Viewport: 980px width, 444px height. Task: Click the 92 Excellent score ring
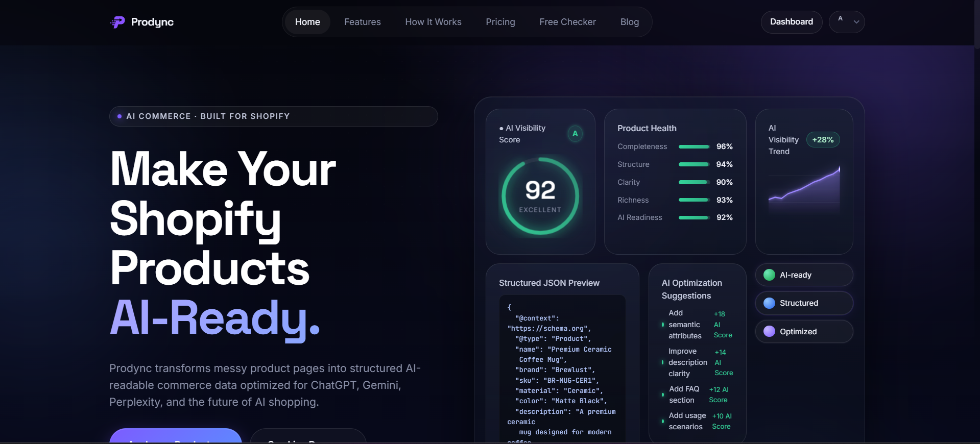click(540, 196)
